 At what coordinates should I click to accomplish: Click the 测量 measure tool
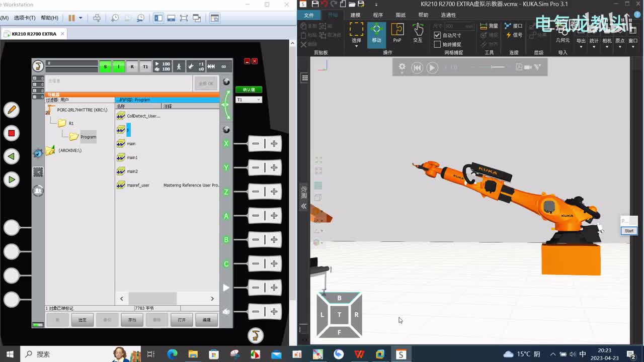click(489, 26)
